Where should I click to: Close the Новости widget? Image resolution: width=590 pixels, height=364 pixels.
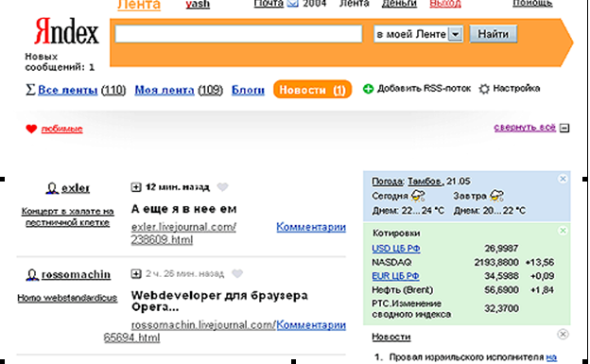click(x=563, y=334)
